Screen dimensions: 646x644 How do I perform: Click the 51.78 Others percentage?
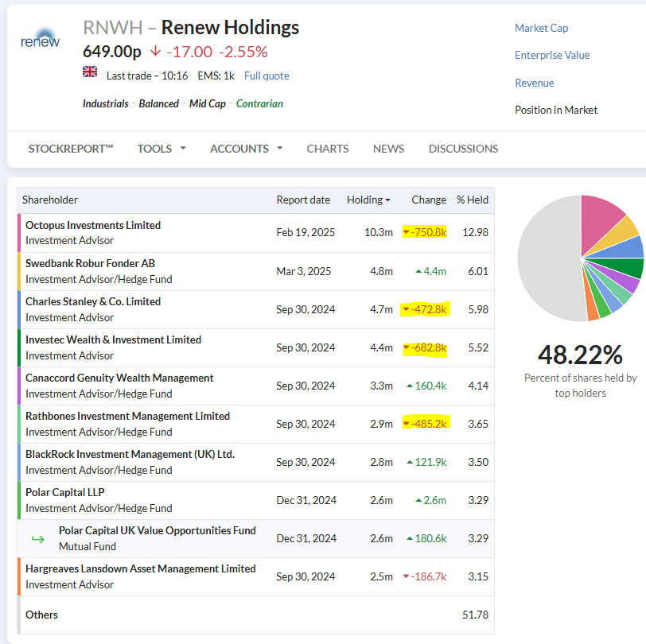[476, 615]
